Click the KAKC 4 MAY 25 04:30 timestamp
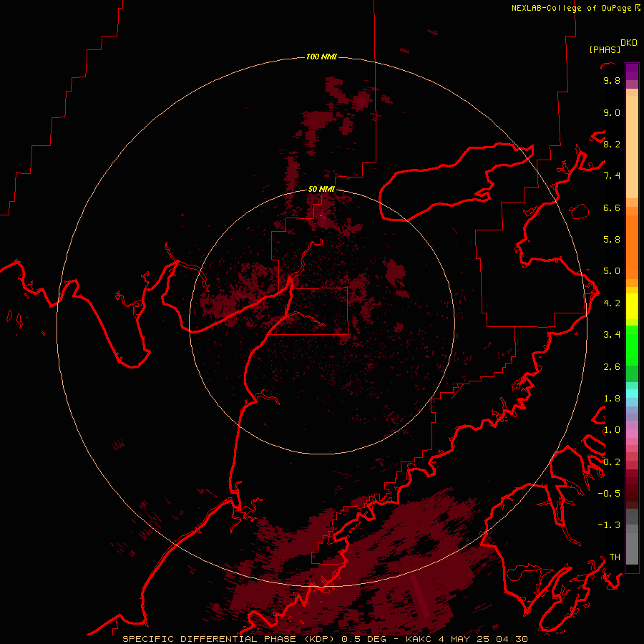Viewport: 644px width, 644px height. [467, 639]
